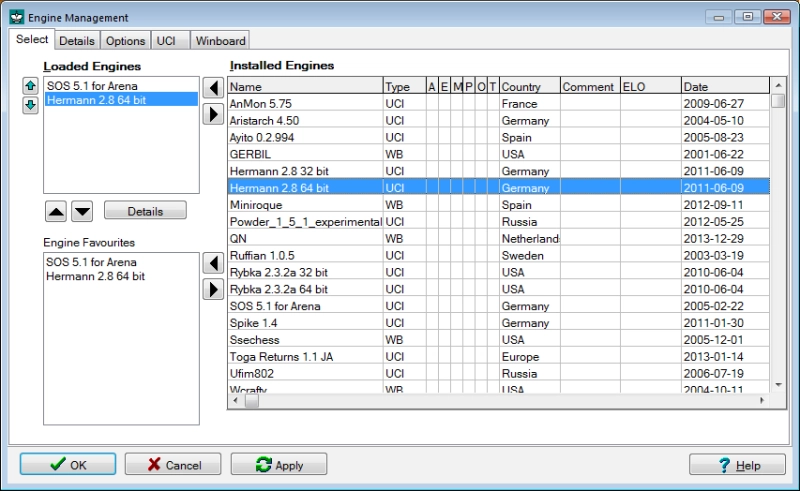Click right arrow next to Loaded Engines list

(213, 114)
